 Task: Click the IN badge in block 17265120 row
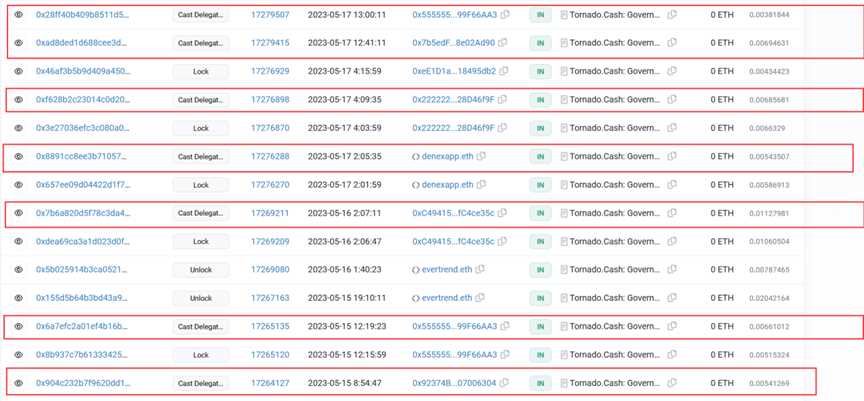540,355
